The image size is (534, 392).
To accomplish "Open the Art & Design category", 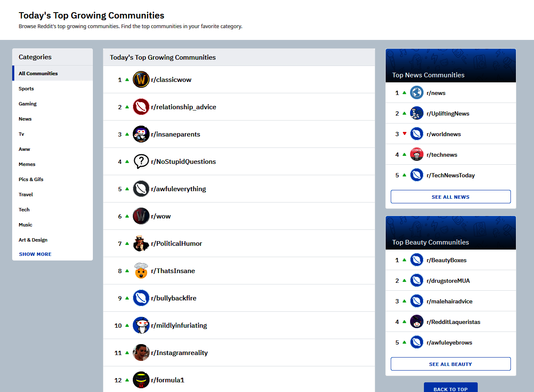I will point(33,240).
